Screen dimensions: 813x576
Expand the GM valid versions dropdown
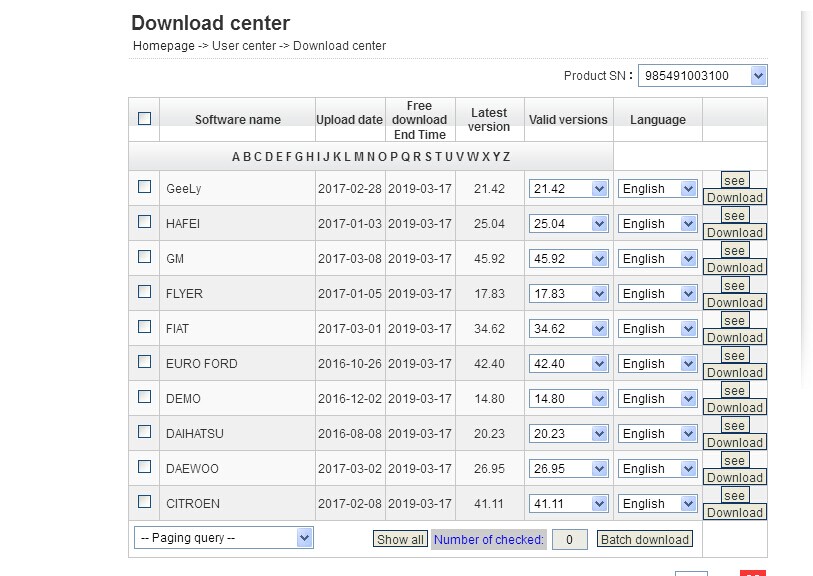pyautogui.click(x=568, y=258)
